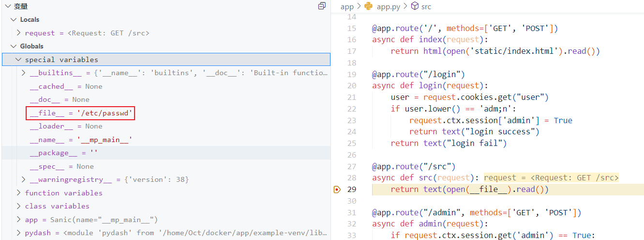This screenshot has width=644, height=240.
Task: Expand the request variable in Locals
Action: coord(18,33)
